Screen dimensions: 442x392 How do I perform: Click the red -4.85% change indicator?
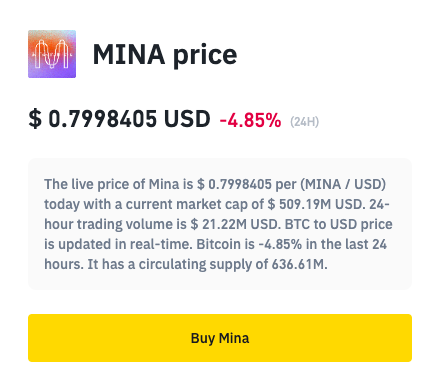[250, 120]
